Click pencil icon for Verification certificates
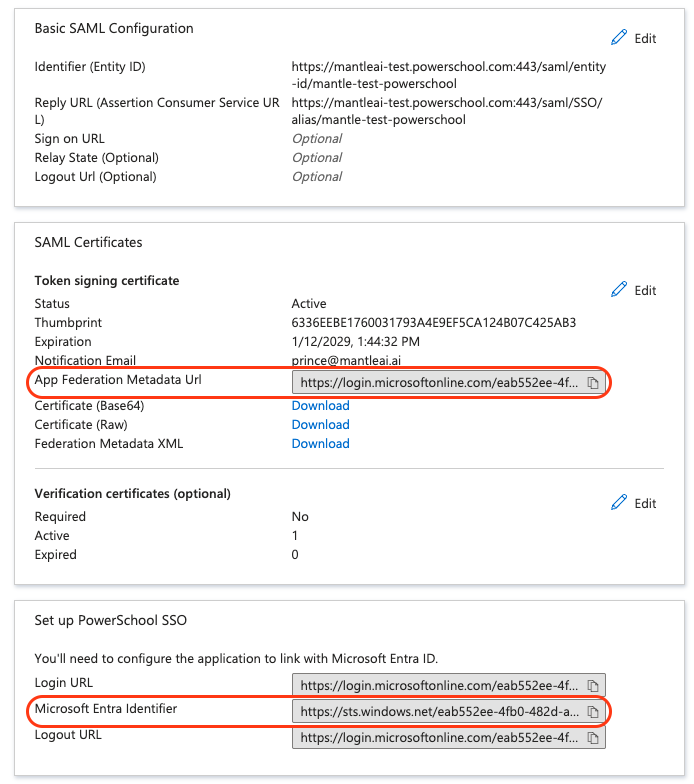 [619, 503]
